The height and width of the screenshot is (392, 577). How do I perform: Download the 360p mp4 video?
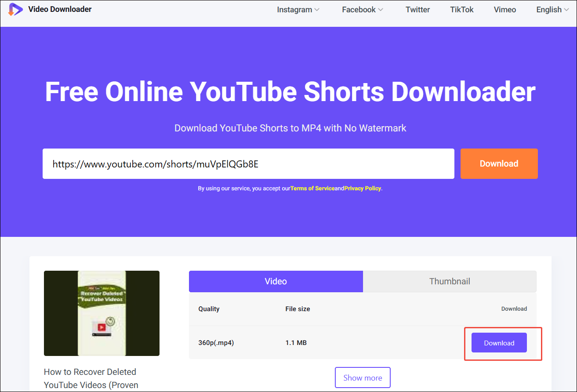tap(499, 343)
